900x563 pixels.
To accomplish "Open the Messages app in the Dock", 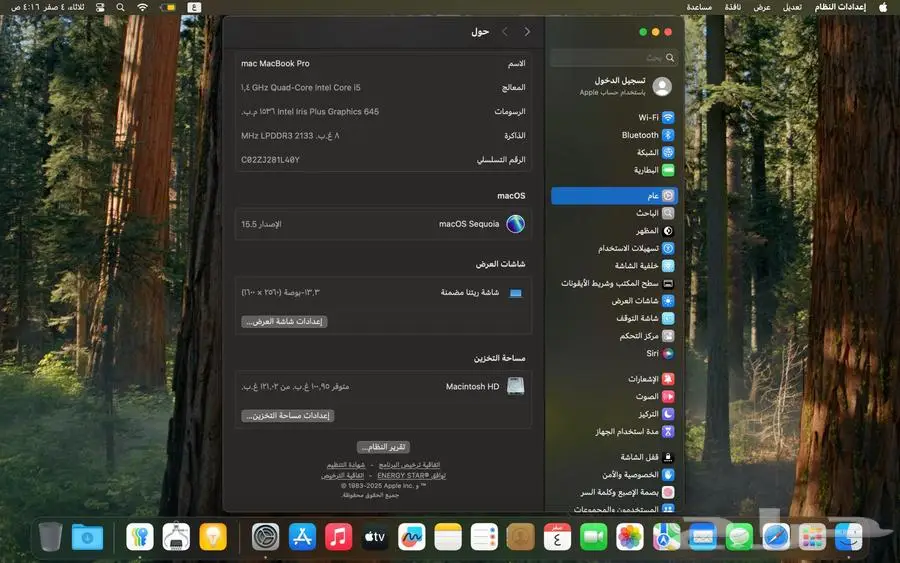I will pyautogui.click(x=739, y=537).
